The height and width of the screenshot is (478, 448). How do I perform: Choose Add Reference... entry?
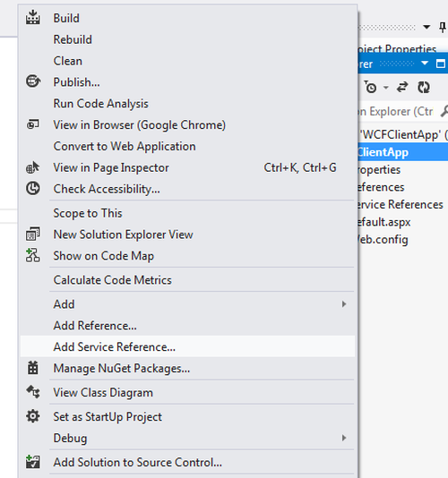[x=187, y=325]
